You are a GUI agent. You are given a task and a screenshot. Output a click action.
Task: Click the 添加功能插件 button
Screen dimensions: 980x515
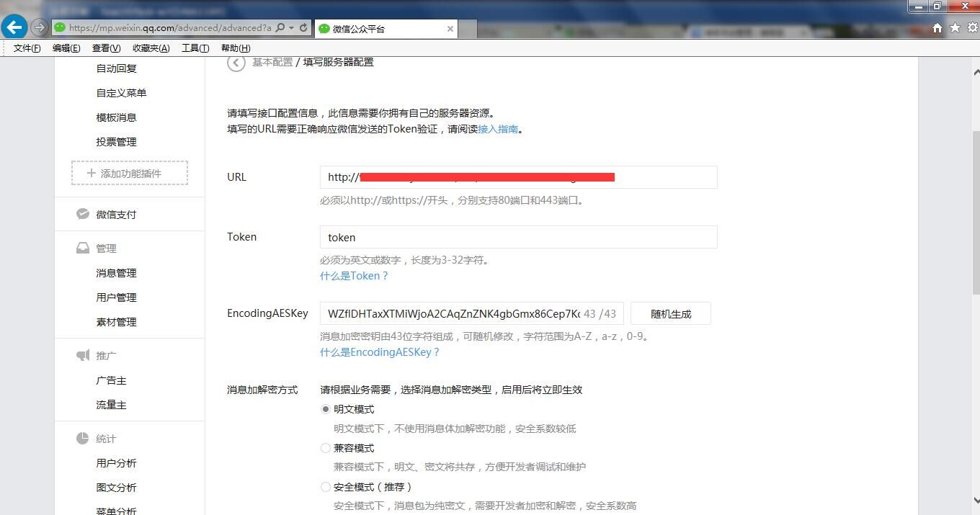pyautogui.click(x=130, y=173)
